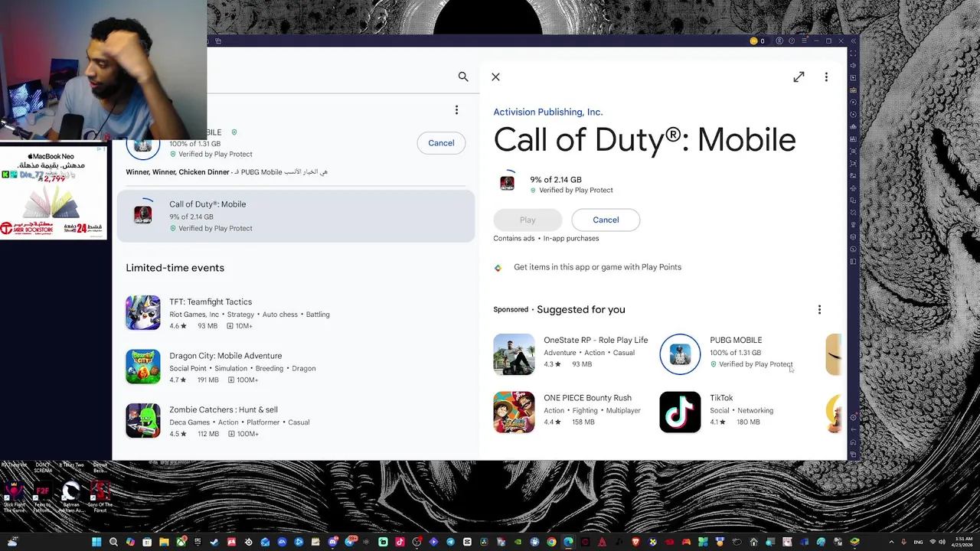Open the Play Points offer row
The width and height of the screenshot is (980, 551).
click(x=588, y=267)
